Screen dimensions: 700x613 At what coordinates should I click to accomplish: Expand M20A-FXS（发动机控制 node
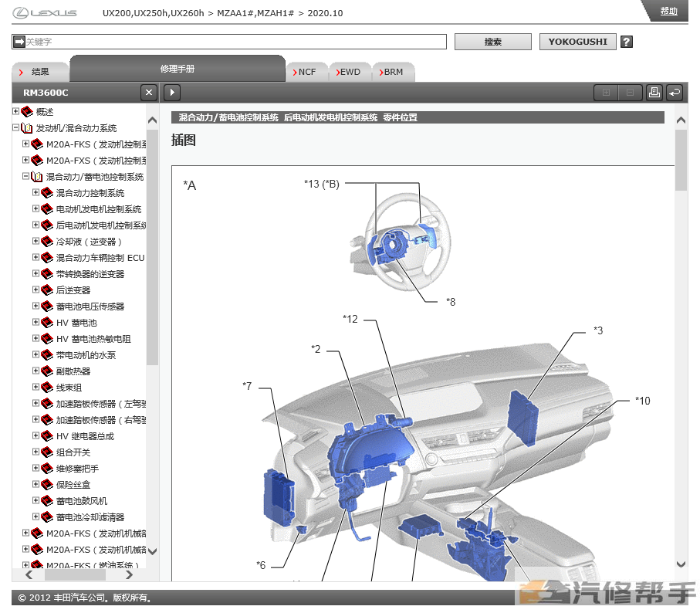click(26, 160)
